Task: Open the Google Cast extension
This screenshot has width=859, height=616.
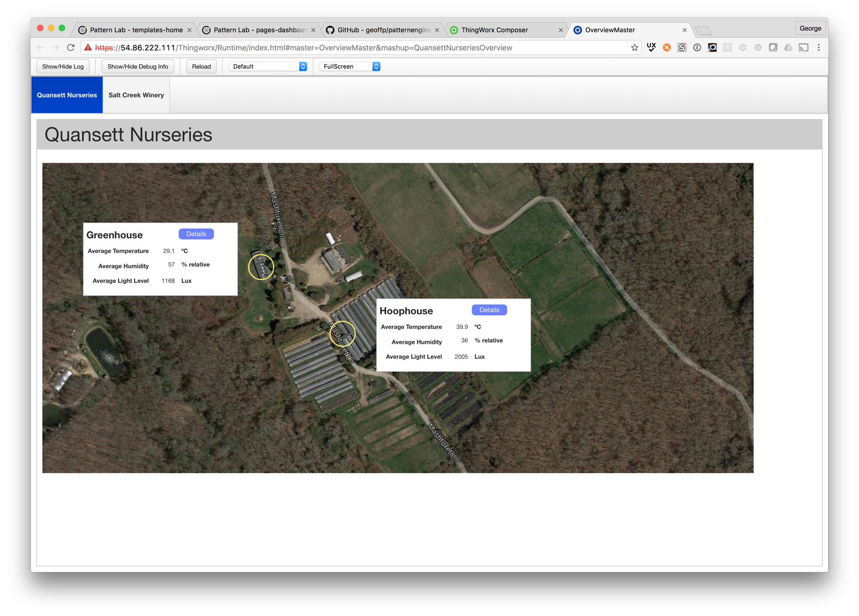Action: tap(803, 47)
